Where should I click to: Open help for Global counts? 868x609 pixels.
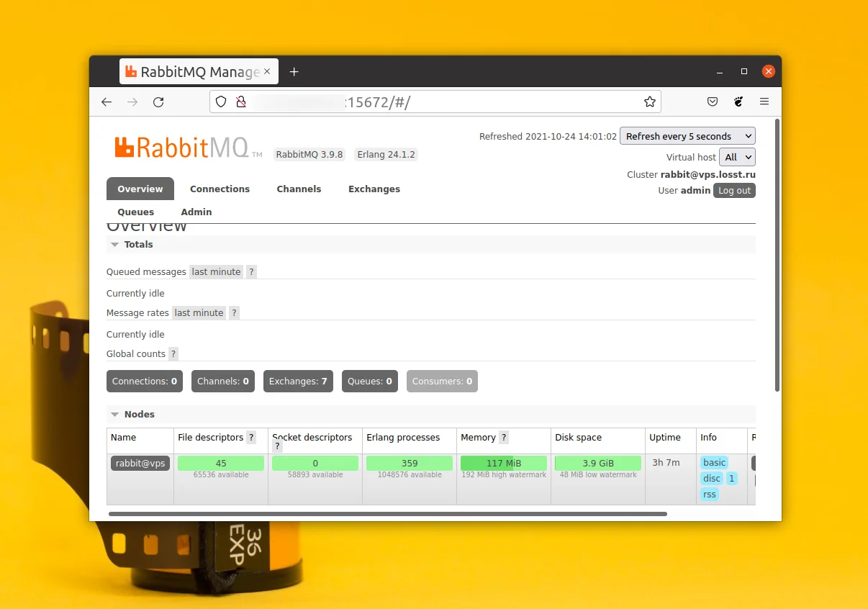pos(173,354)
